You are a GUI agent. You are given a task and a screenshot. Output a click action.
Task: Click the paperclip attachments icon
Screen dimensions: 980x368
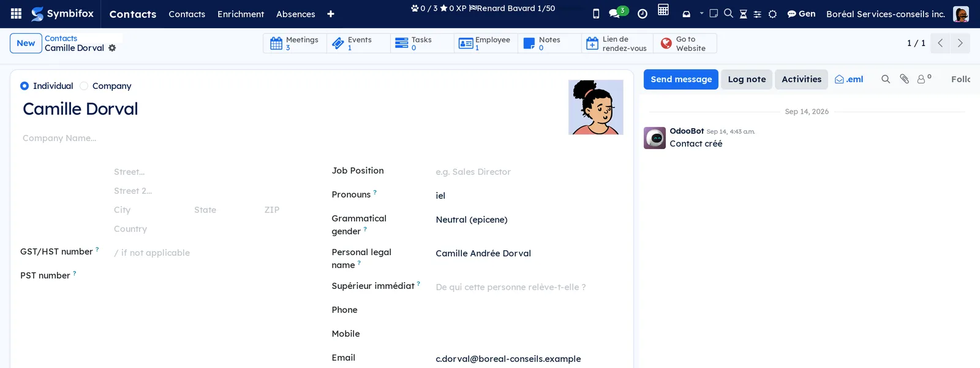point(904,79)
